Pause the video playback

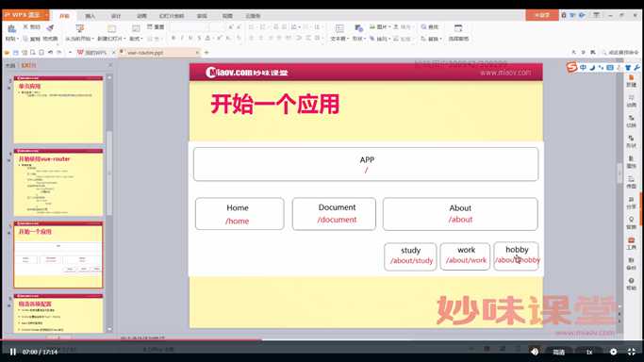(x=13, y=352)
